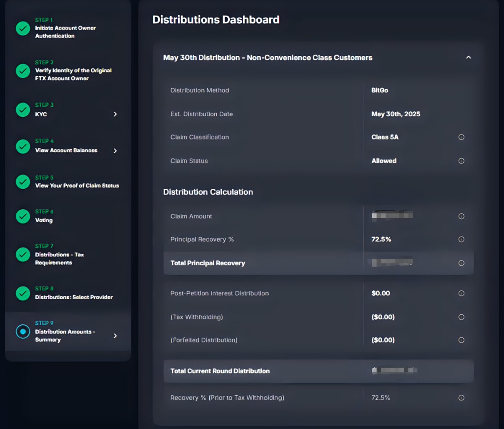Click the Voting step green checkmark icon
This screenshot has height=429, width=504.
pyautogui.click(x=23, y=216)
